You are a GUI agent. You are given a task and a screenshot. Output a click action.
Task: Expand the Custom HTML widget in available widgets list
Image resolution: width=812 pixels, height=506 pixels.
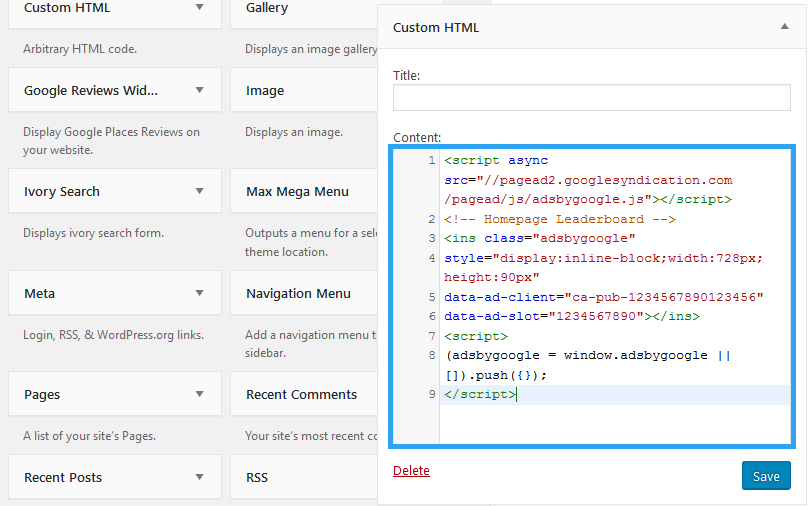(x=199, y=8)
